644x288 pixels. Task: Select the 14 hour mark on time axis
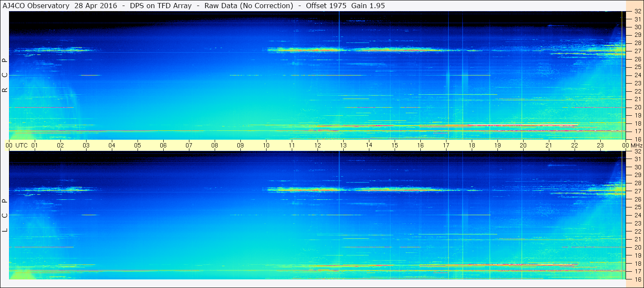tap(369, 145)
